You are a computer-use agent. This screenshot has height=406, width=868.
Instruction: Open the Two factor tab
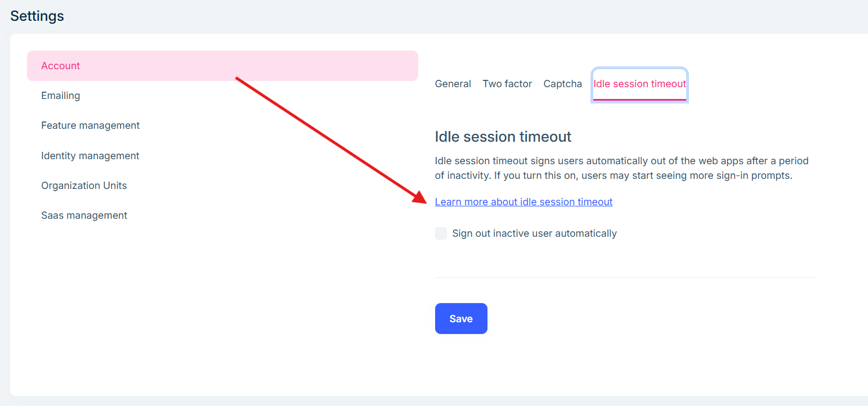pyautogui.click(x=507, y=84)
